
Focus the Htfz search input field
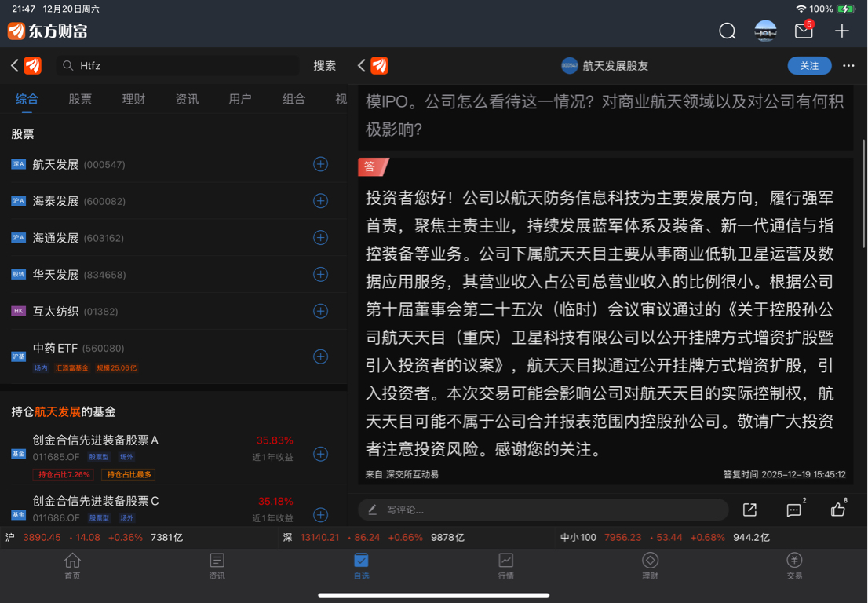coord(177,66)
